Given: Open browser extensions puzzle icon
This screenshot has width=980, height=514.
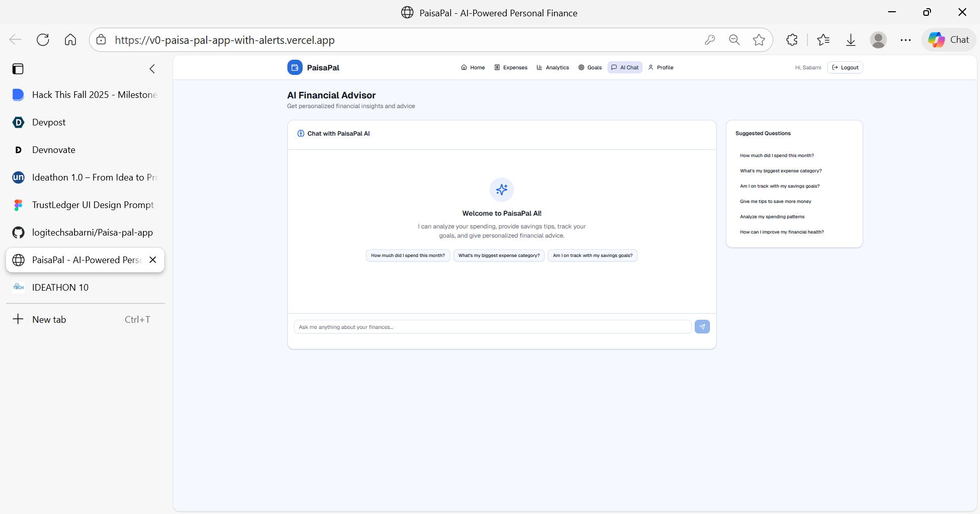Looking at the screenshot, I should 792,40.
